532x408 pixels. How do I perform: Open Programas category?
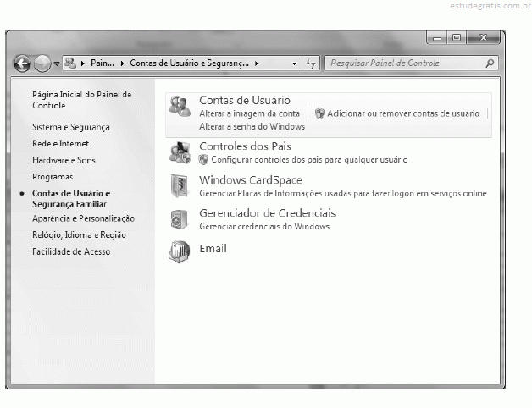(53, 177)
